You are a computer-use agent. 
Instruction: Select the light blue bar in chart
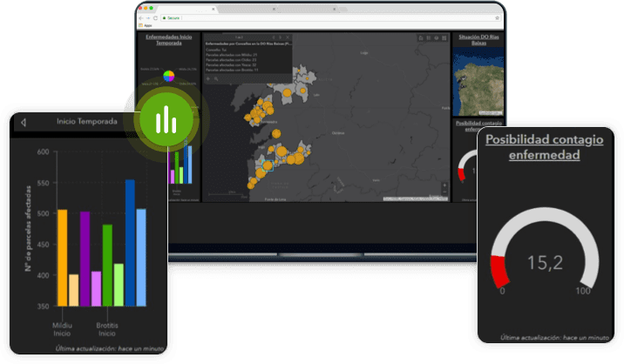tap(141, 258)
